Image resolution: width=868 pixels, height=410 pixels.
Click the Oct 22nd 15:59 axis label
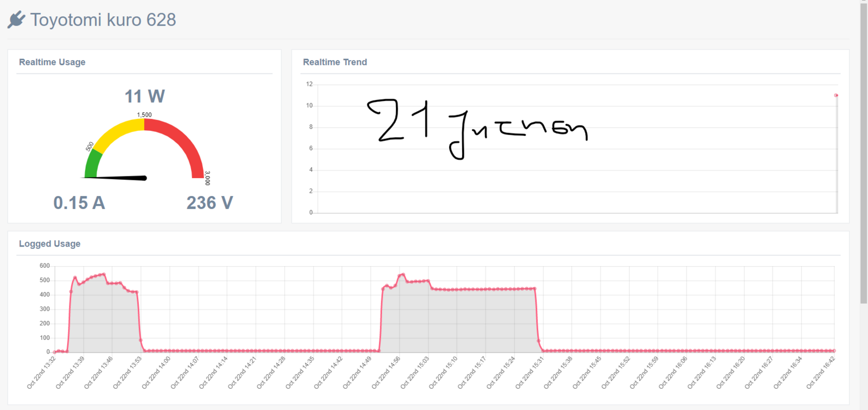(x=644, y=373)
